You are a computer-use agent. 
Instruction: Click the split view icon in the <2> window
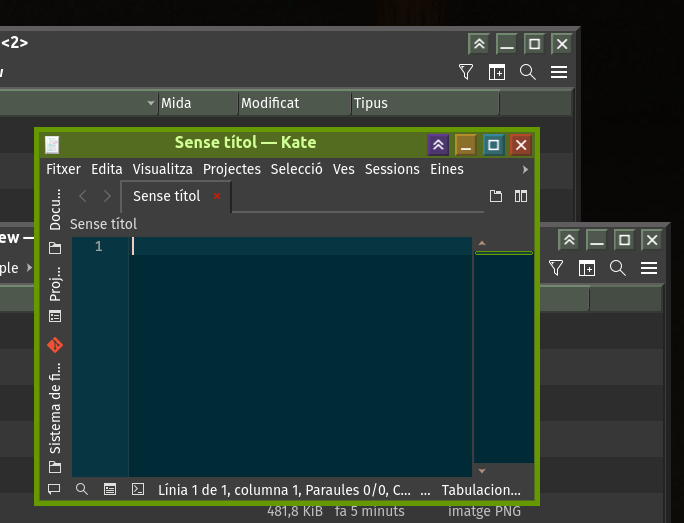497,72
